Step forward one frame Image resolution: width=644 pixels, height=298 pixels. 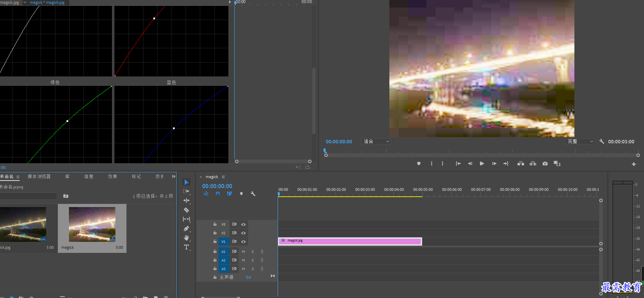pos(494,164)
